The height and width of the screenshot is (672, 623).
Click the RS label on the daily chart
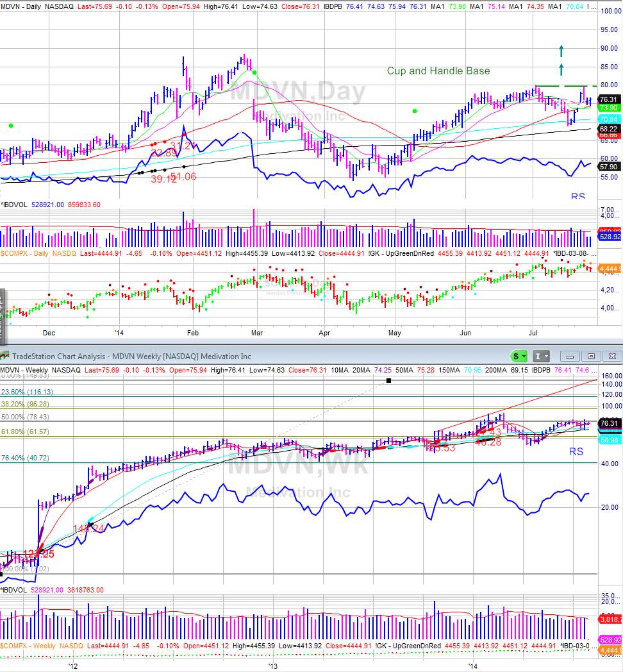pyautogui.click(x=578, y=196)
